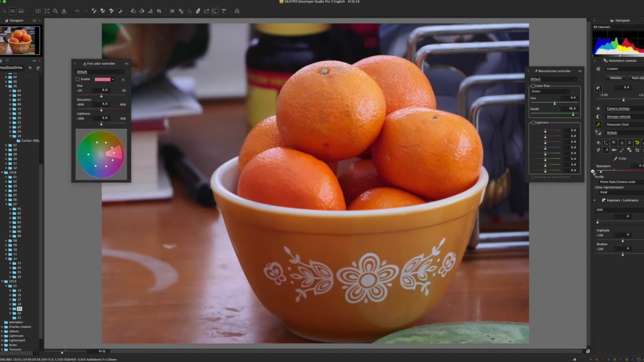Image resolution: width=644 pixels, height=362 pixels.
Task: Switch to thumbnail grid view mode
Action: (12, 11)
